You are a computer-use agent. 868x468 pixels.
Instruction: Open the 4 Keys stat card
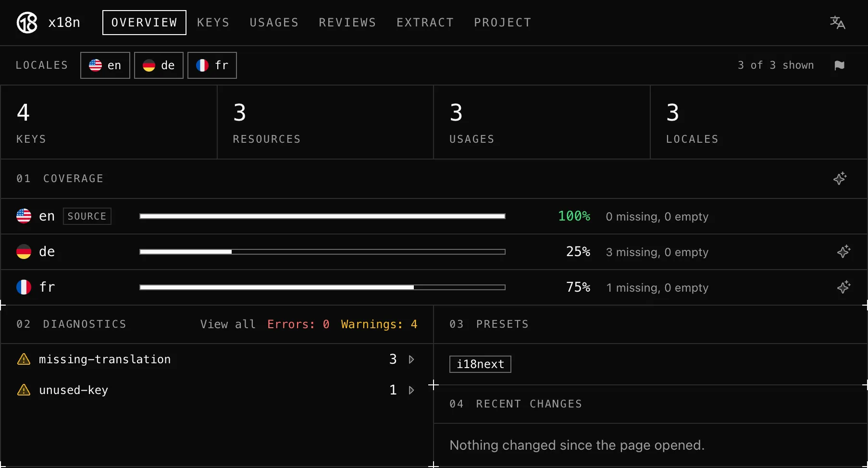coord(109,123)
